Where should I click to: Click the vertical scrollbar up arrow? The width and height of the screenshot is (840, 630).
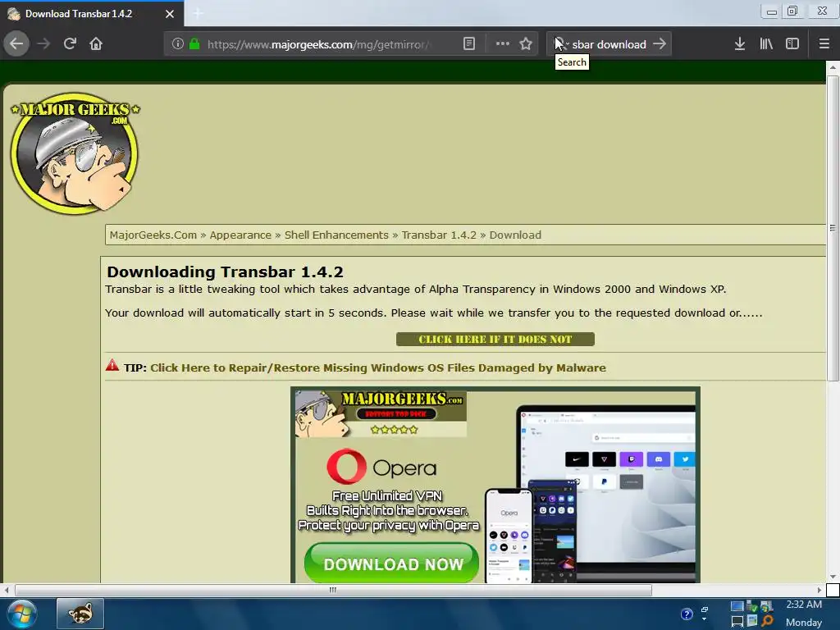tap(832, 67)
